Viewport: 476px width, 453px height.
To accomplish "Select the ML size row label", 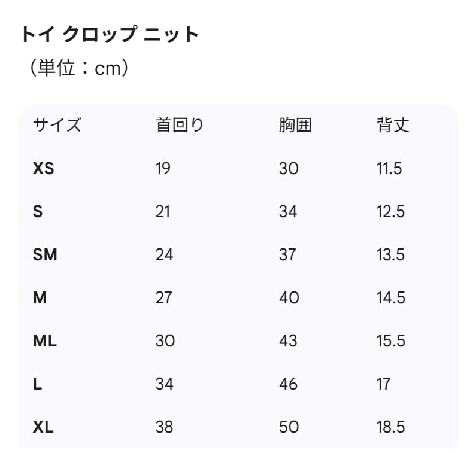I will tap(45, 341).
